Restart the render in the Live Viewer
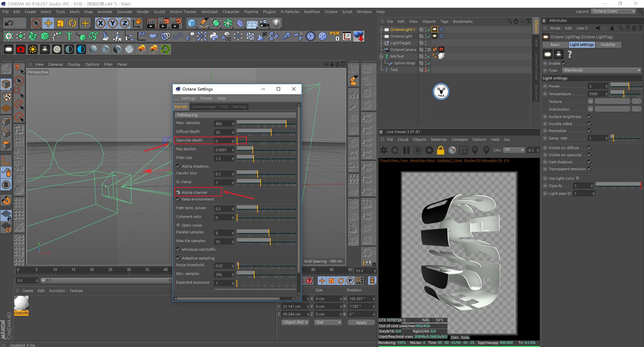This screenshot has width=644, height=347. (395, 150)
